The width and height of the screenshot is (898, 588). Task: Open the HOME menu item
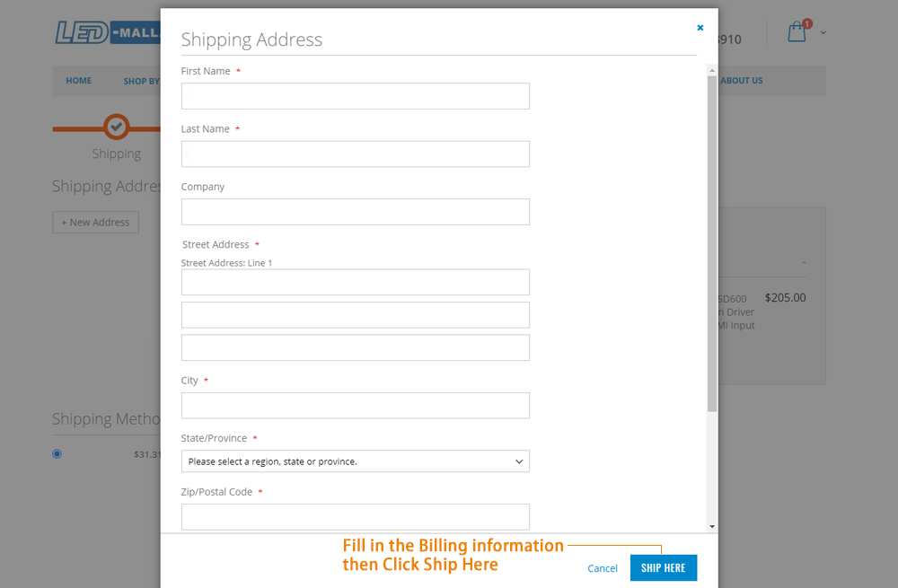click(78, 81)
